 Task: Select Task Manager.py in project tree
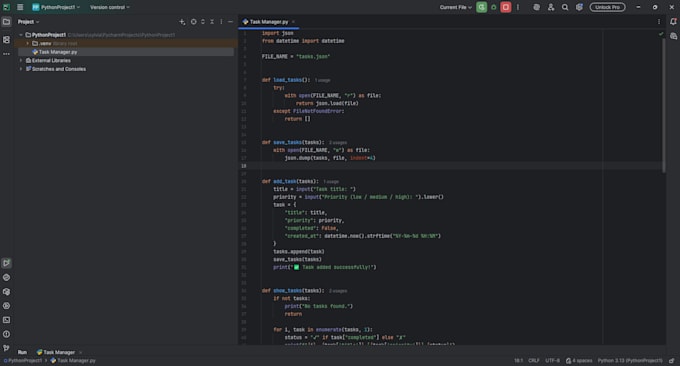click(126, 52)
